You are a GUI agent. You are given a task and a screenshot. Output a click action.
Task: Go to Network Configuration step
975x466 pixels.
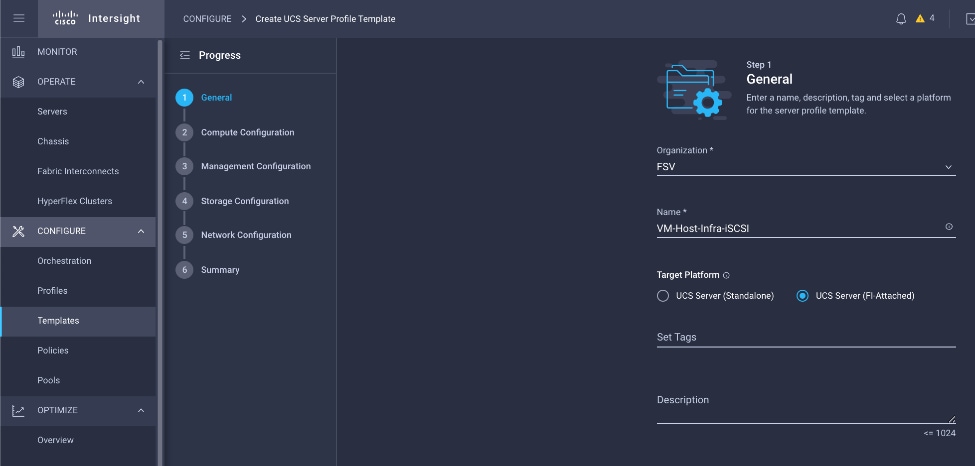coord(246,235)
